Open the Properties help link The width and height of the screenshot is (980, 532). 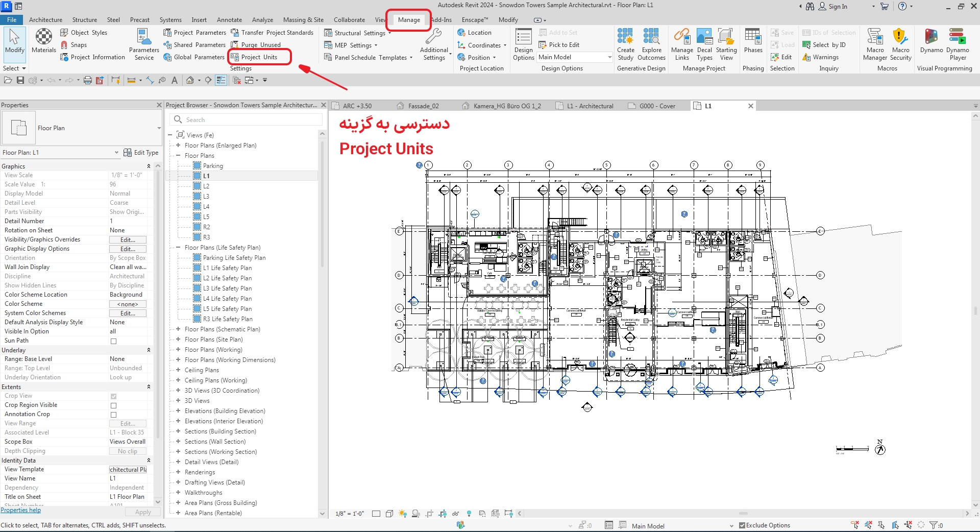(21, 510)
